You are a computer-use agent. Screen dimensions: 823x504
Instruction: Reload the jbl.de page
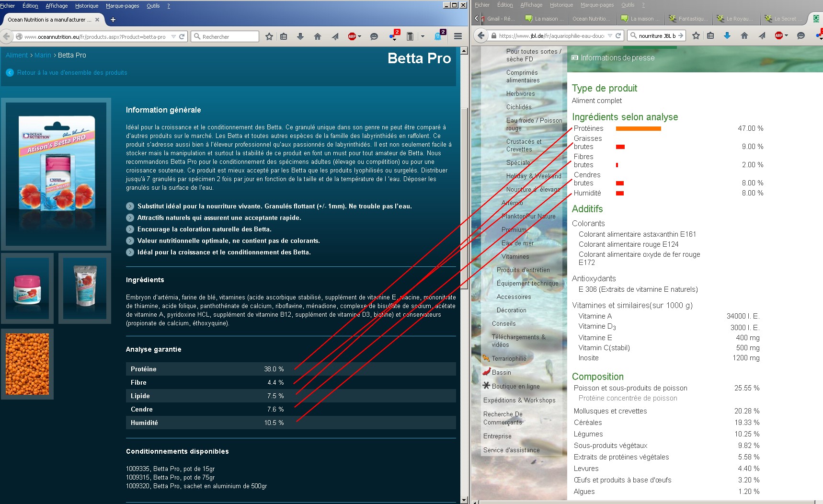pos(618,35)
